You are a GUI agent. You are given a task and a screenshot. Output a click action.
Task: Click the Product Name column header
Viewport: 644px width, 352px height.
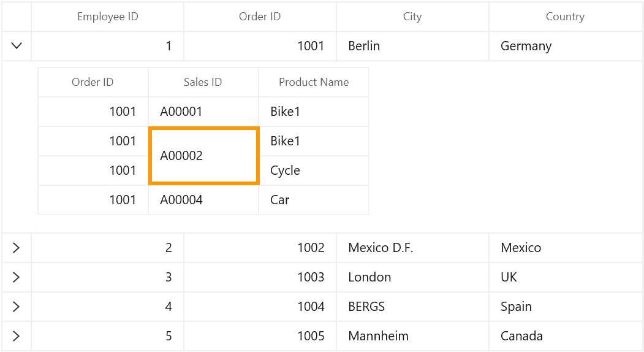click(314, 82)
